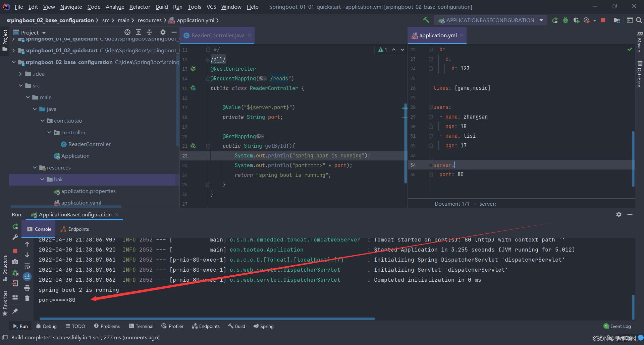This screenshot has height=345, width=644.
Task: Click the Build project hammer icon
Action: click(x=426, y=20)
